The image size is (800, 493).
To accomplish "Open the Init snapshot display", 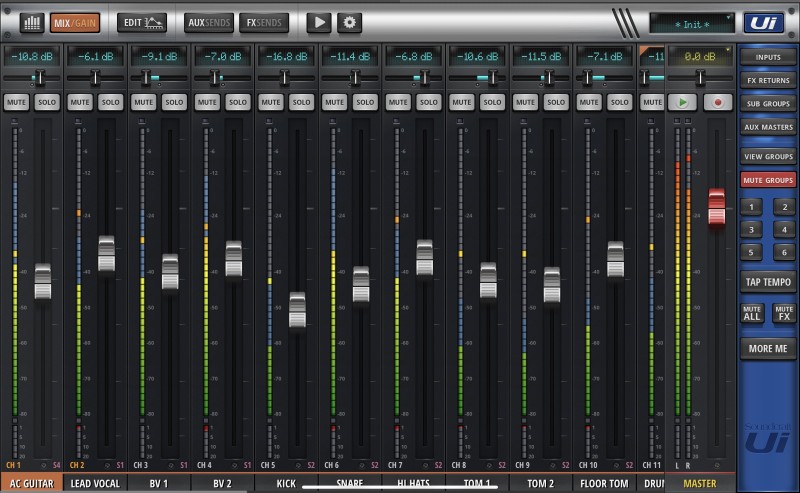I will [x=691, y=22].
